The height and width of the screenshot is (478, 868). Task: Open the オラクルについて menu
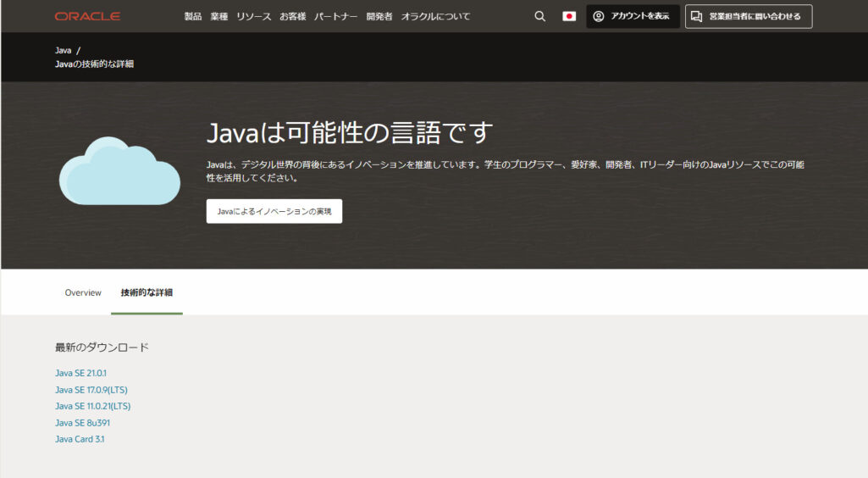point(435,17)
